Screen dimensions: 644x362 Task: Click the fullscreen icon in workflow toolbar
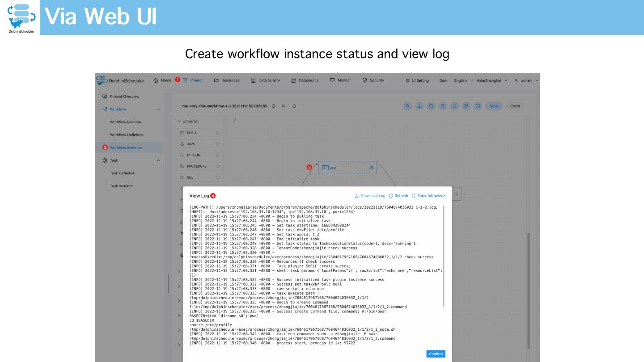coord(454,106)
